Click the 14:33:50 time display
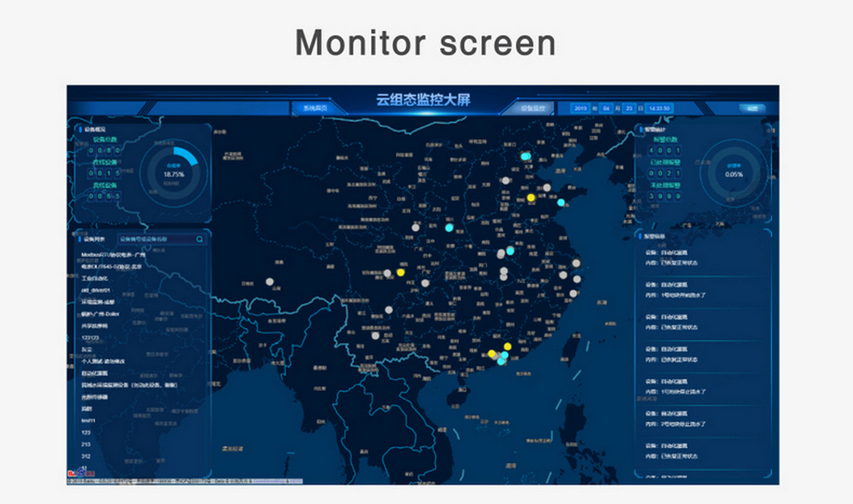 (x=659, y=109)
